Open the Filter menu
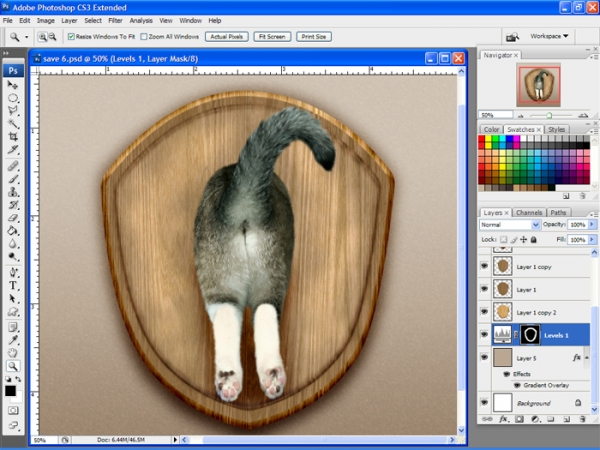Image resolution: width=600 pixels, height=450 pixels. 115,21
